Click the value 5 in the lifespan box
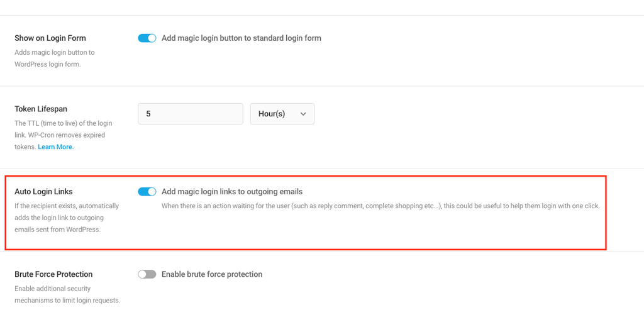Image resolution: width=644 pixels, height=322 pixels. coord(148,114)
